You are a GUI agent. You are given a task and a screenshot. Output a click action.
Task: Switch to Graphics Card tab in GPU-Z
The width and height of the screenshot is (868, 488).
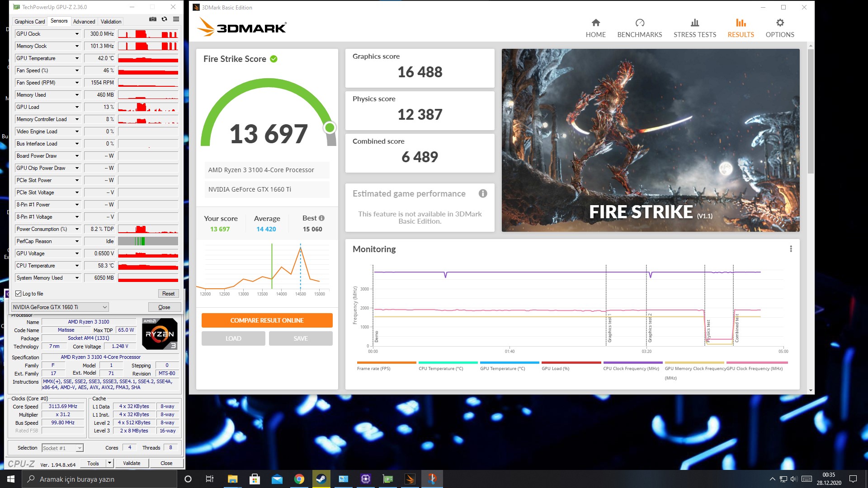click(x=30, y=22)
